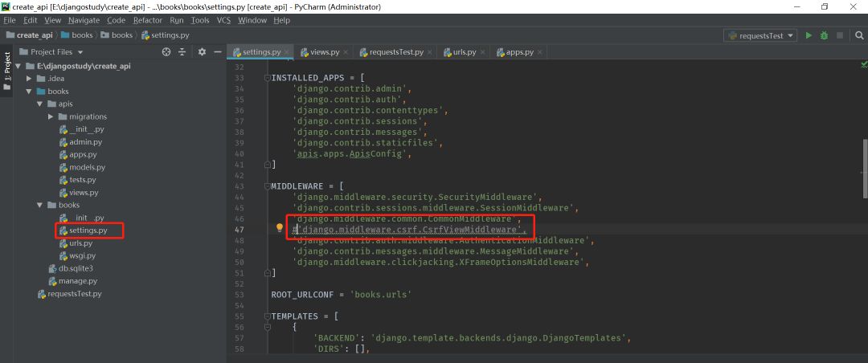Collapse the inner books folder
This screenshot has width=868, height=363.
point(39,206)
